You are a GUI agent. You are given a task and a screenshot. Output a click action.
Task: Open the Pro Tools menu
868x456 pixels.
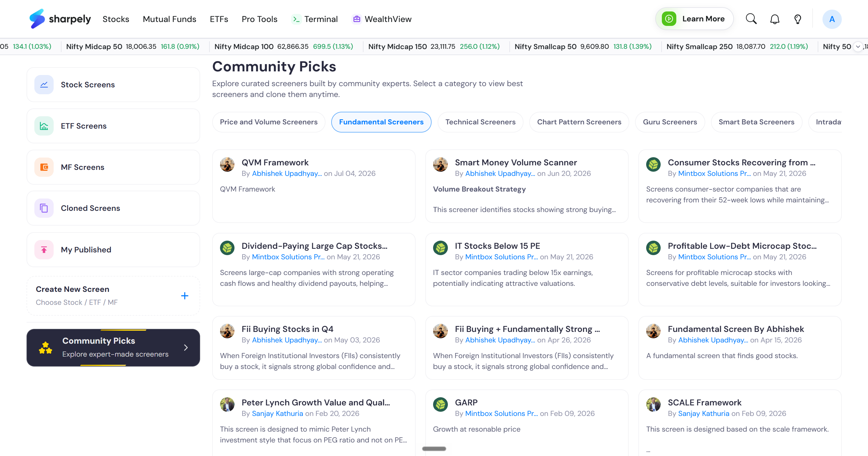point(259,19)
